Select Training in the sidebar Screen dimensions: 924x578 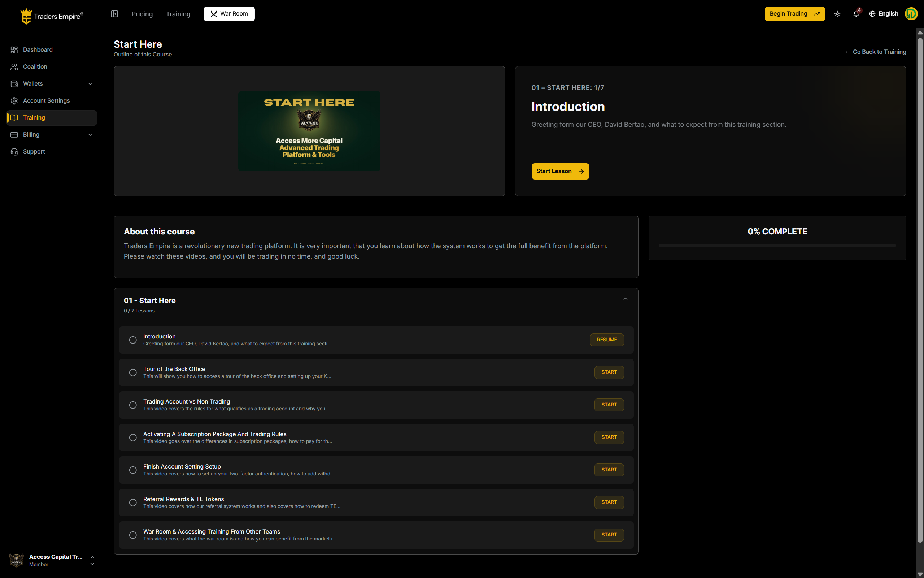point(52,118)
